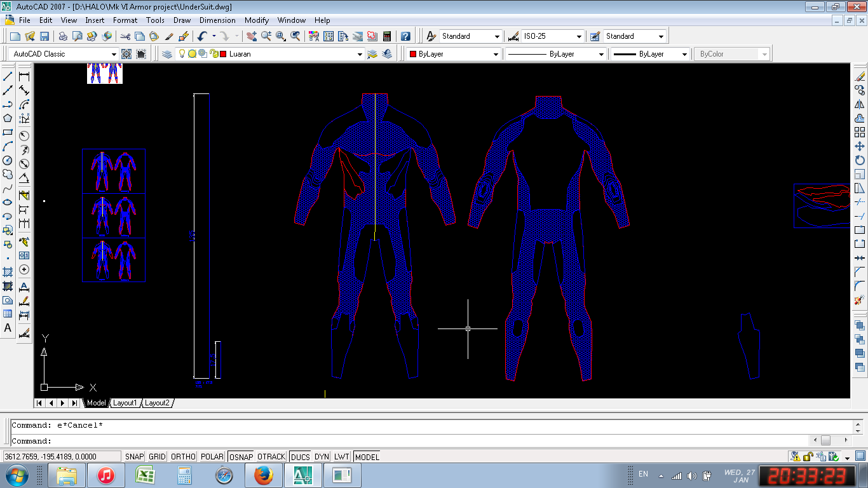Click the command line input field
868x488 pixels.
410,440
